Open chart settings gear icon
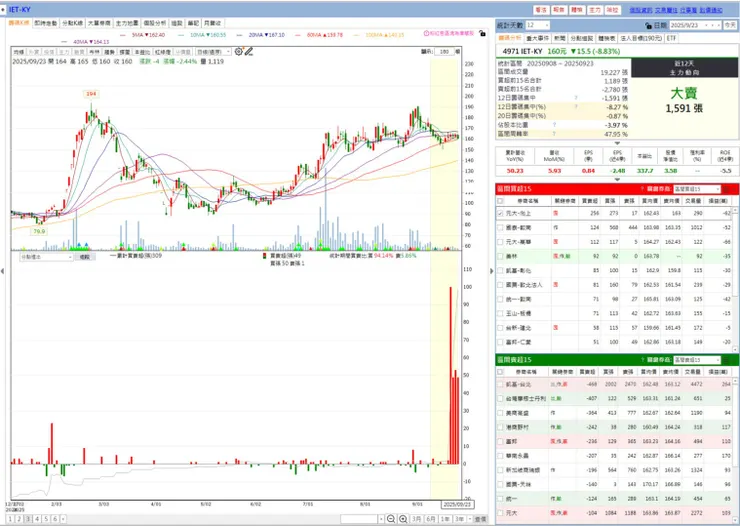740x526 pixels. (x=239, y=51)
